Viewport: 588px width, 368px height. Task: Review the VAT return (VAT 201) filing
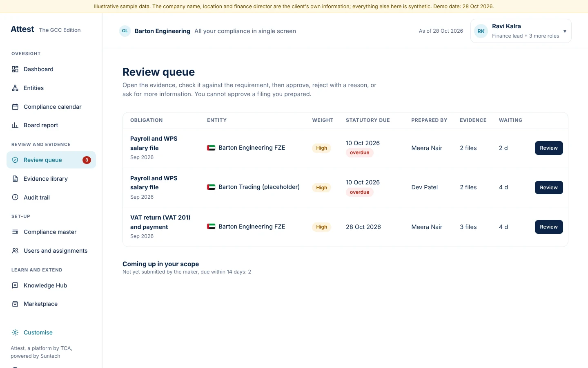click(549, 227)
